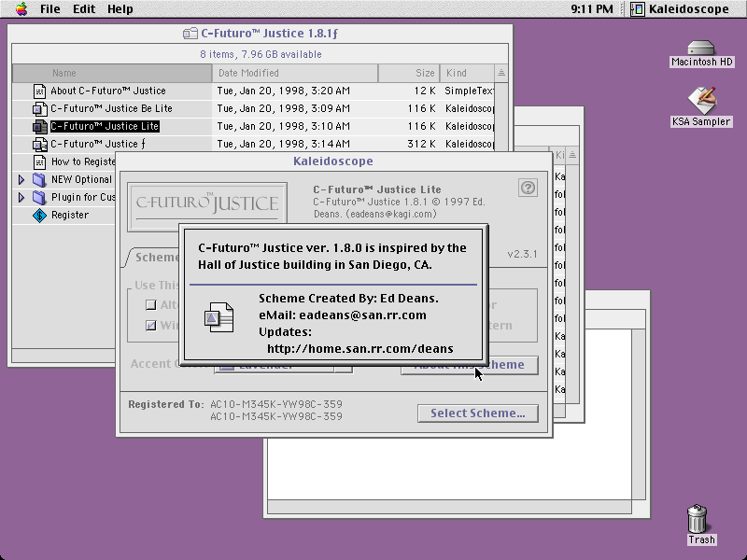Click the C-Futuro Justice Be Lite scheme icon
Image resolution: width=747 pixels, height=560 pixels.
pos(39,108)
